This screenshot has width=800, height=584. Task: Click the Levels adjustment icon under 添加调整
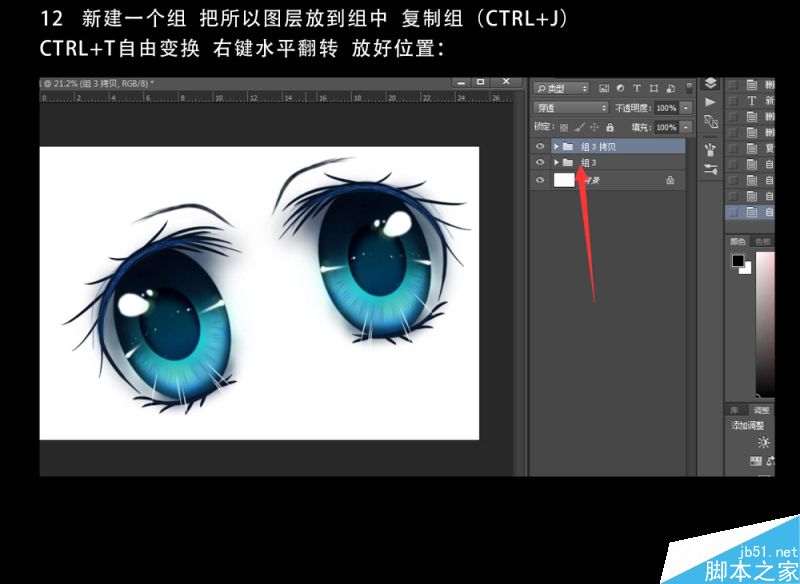(x=756, y=461)
